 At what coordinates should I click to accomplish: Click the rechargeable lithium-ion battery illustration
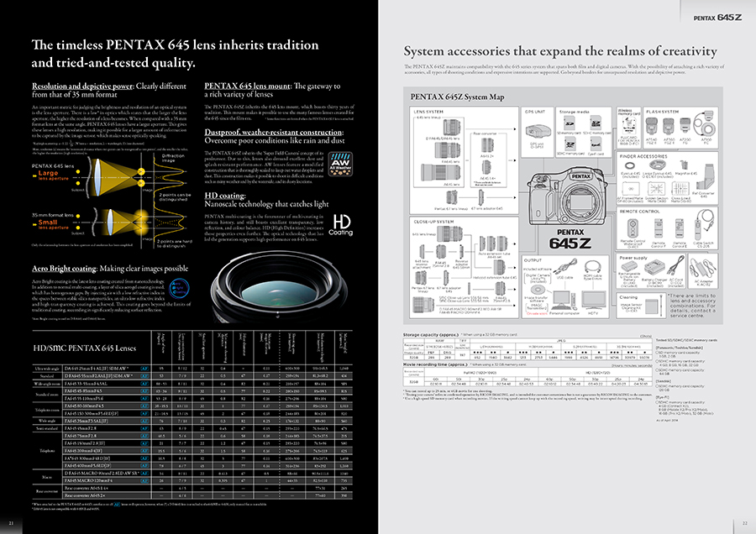[629, 266]
